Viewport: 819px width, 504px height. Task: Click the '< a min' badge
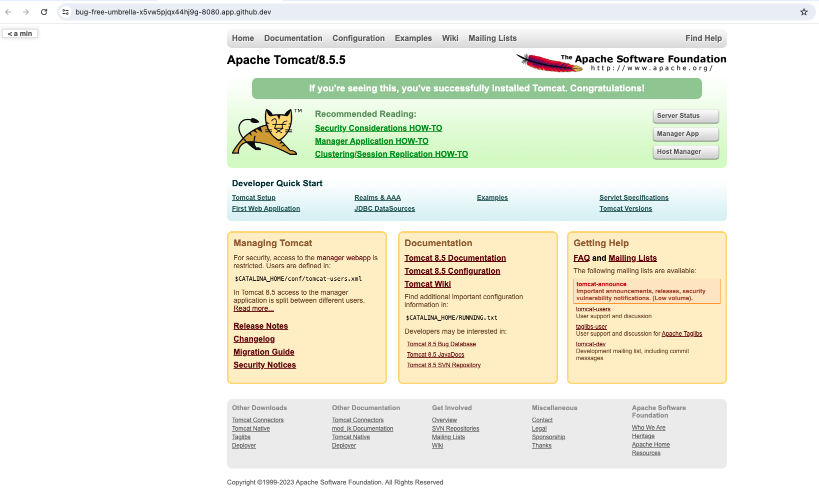coord(20,33)
